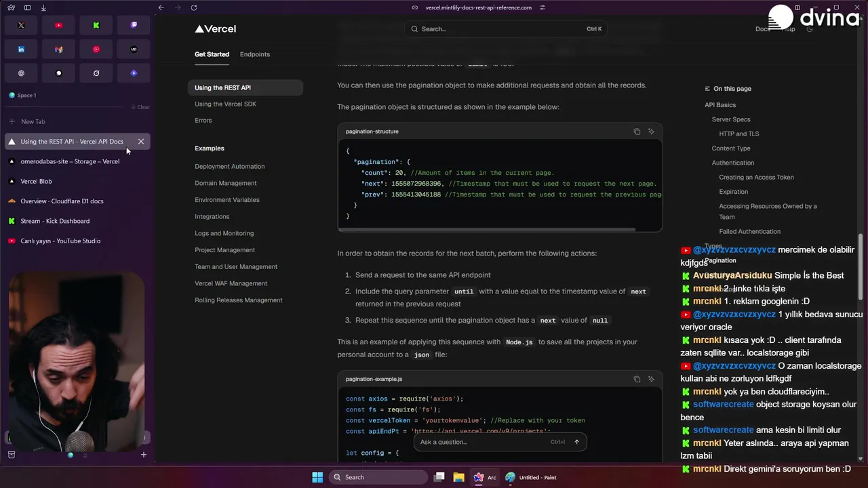Copy the pagination-structure code block

click(x=637, y=131)
